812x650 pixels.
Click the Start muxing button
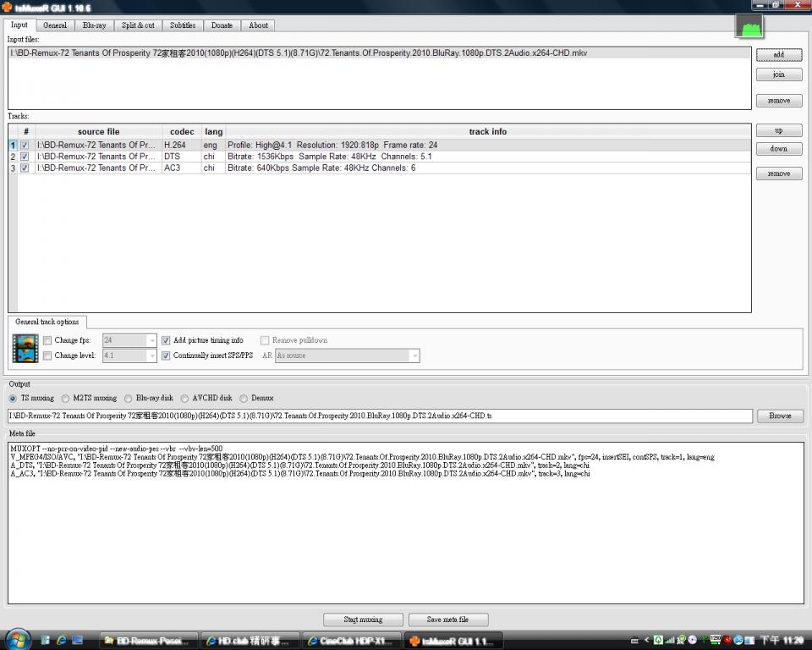[363, 620]
